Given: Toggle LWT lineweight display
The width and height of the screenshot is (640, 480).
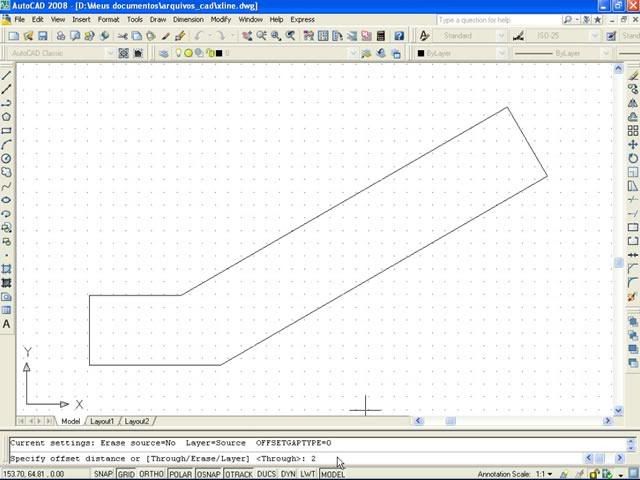Looking at the screenshot, I should point(307,474).
